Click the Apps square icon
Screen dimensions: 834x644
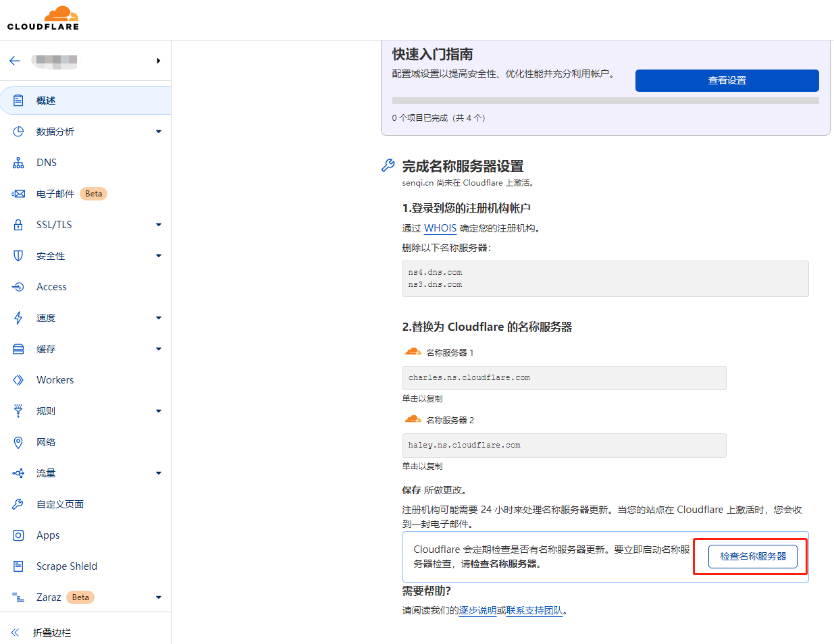click(18, 535)
